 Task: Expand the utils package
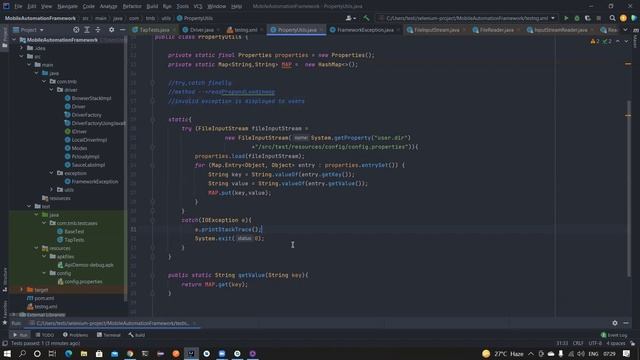click(52, 190)
